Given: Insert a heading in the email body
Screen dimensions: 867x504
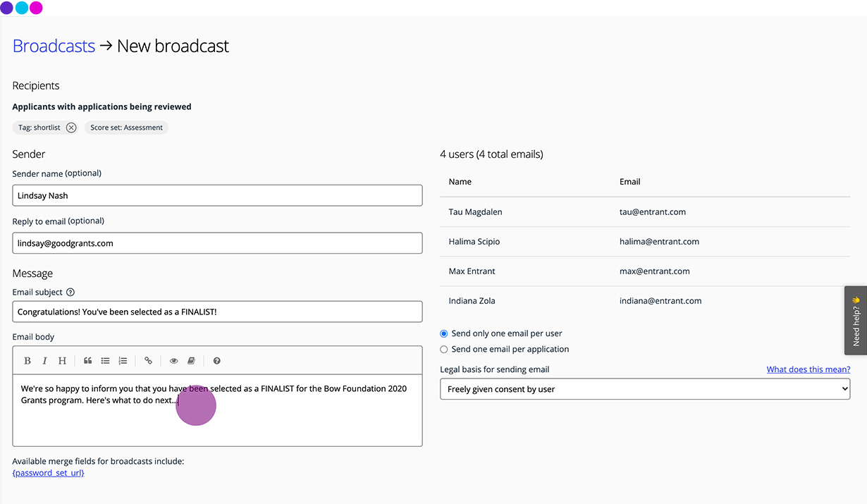Looking at the screenshot, I should coord(62,360).
